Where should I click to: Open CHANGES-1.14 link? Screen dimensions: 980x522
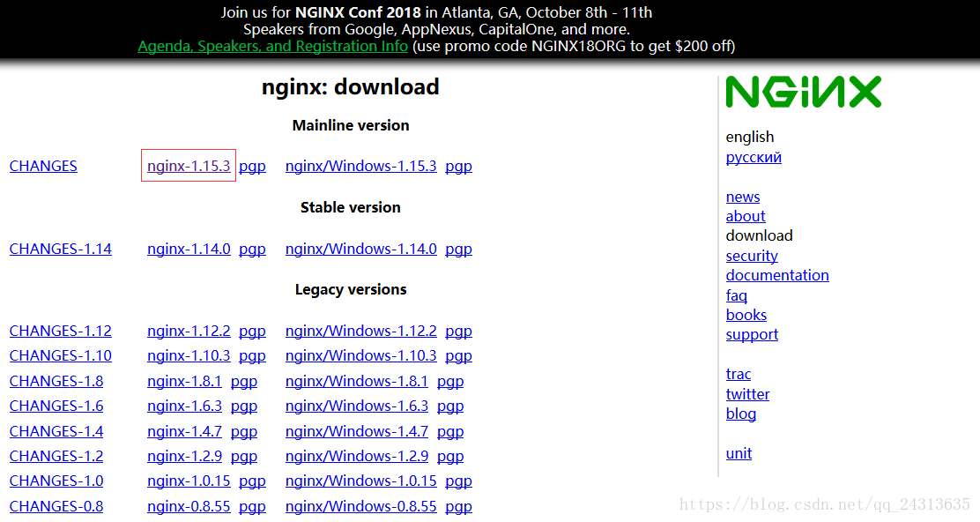click(x=61, y=249)
